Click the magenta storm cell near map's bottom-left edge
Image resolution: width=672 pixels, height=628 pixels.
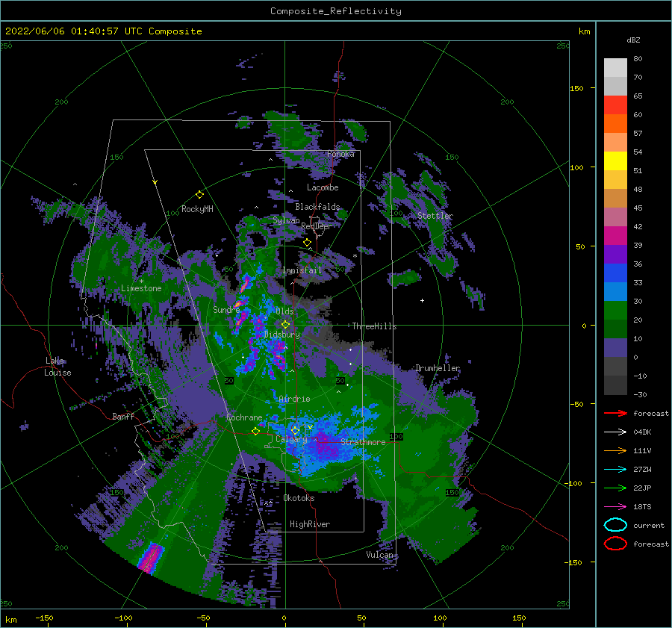point(150,557)
